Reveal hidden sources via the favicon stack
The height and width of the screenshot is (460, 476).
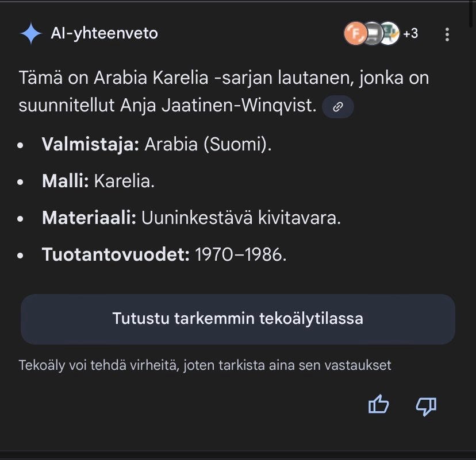click(x=374, y=33)
